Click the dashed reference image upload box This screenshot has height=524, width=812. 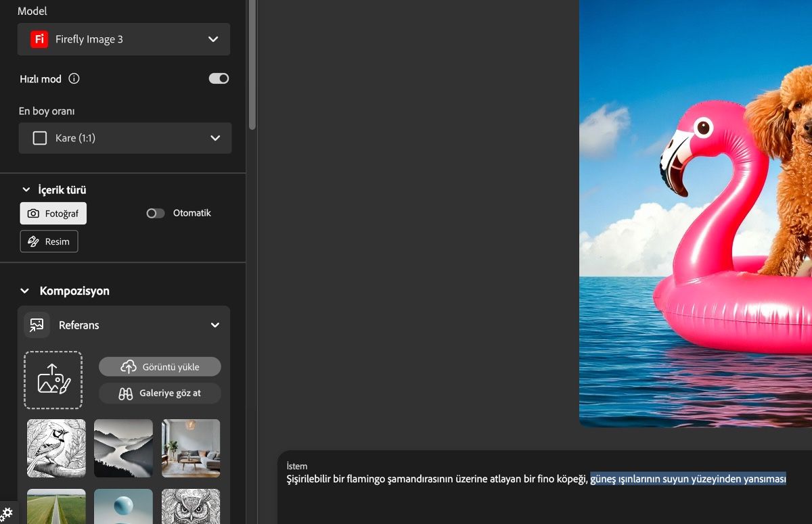(x=53, y=380)
